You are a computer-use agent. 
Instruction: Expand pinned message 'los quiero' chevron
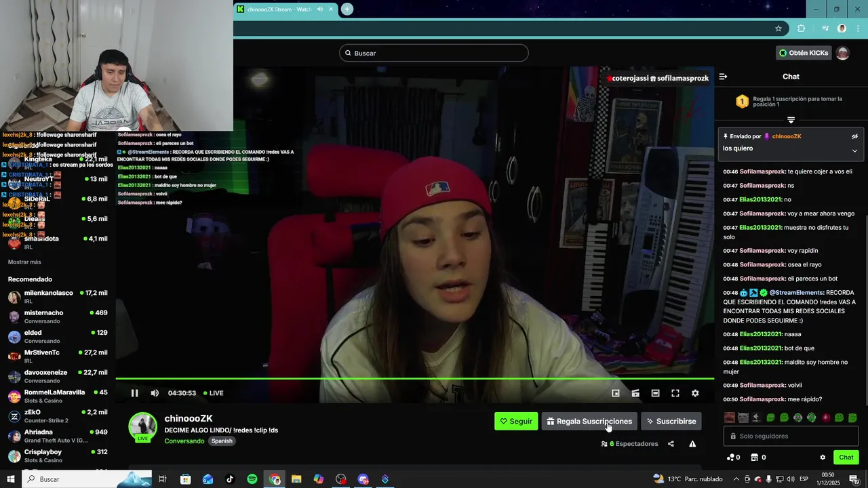854,150
